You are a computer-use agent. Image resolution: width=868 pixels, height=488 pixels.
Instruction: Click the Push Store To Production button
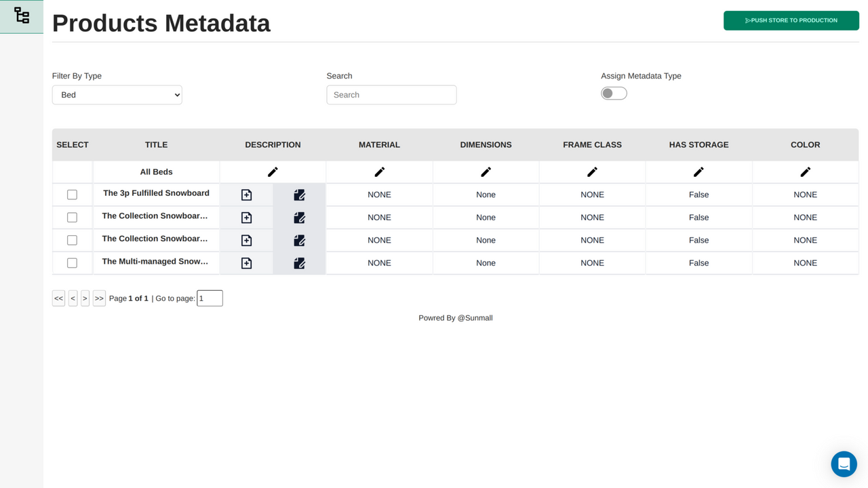[791, 20]
